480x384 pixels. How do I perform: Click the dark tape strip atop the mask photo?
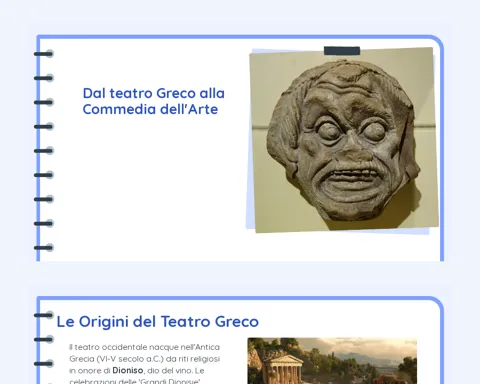pyautogui.click(x=342, y=51)
